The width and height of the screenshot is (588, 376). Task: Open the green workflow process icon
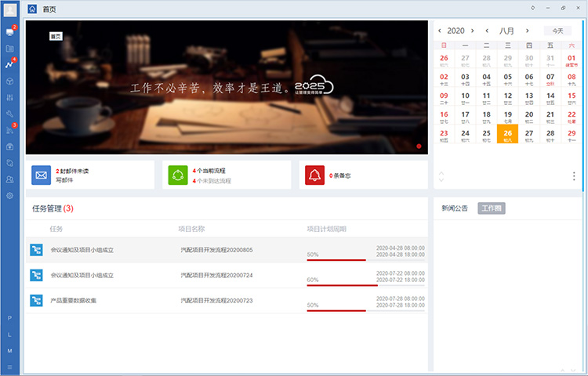(178, 175)
